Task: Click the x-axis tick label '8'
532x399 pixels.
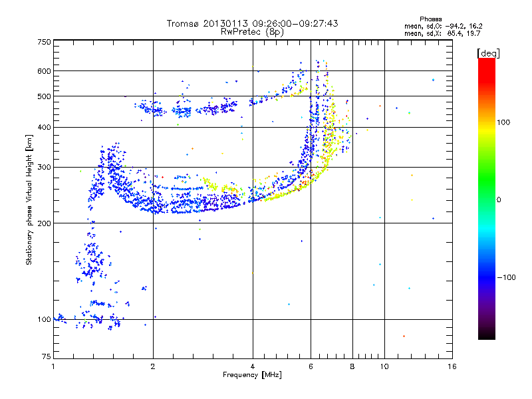Action: pos(352,366)
